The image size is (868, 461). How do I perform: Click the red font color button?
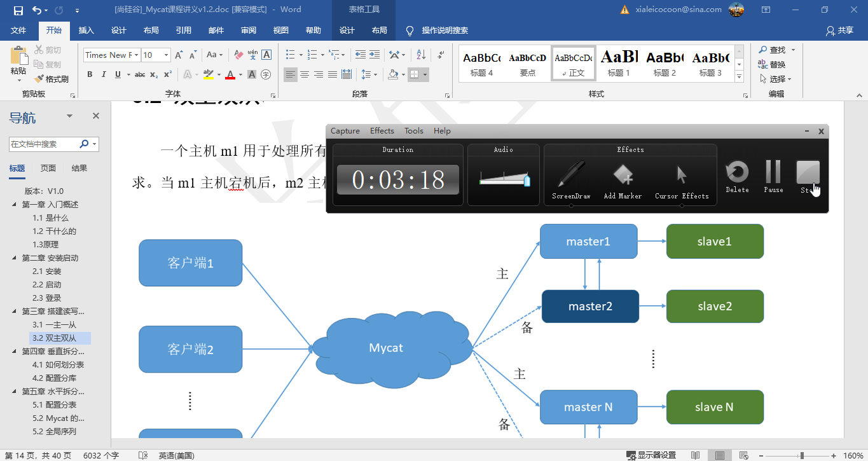(230, 74)
